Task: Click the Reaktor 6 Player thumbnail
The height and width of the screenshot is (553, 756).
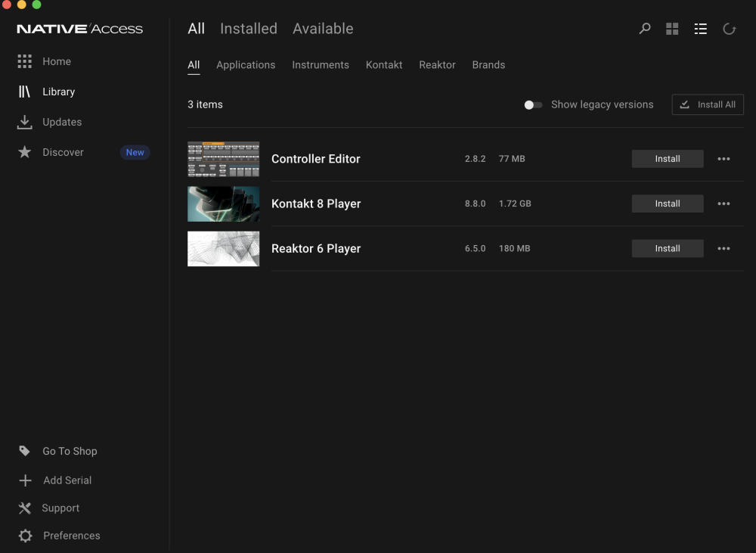Action: (x=223, y=249)
